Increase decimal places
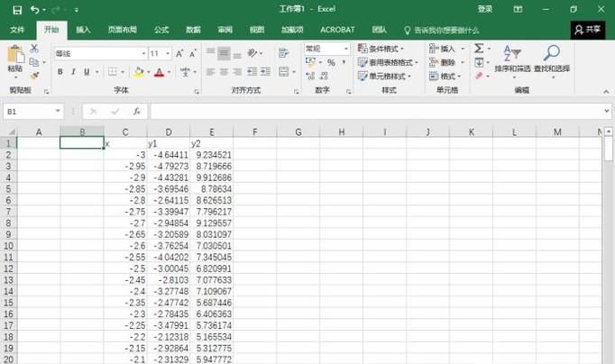Image resolution: width=615 pixels, height=364 pixels. click(x=310, y=75)
